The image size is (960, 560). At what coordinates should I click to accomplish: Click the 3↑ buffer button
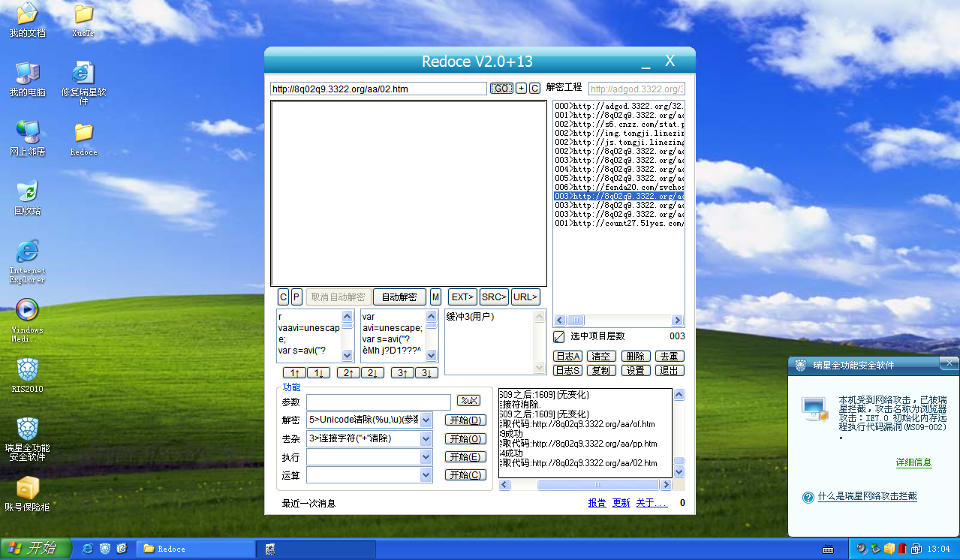[x=402, y=373]
